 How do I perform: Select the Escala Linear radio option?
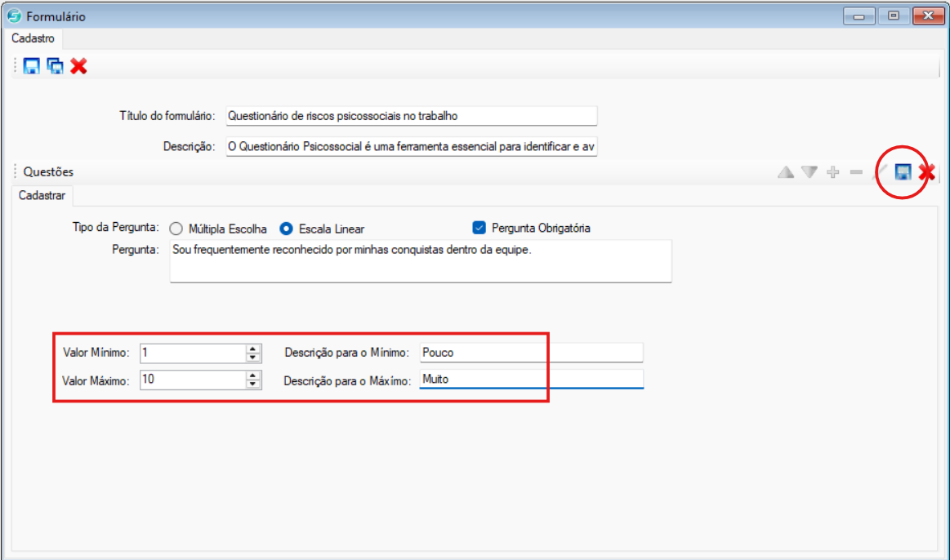[x=286, y=229]
